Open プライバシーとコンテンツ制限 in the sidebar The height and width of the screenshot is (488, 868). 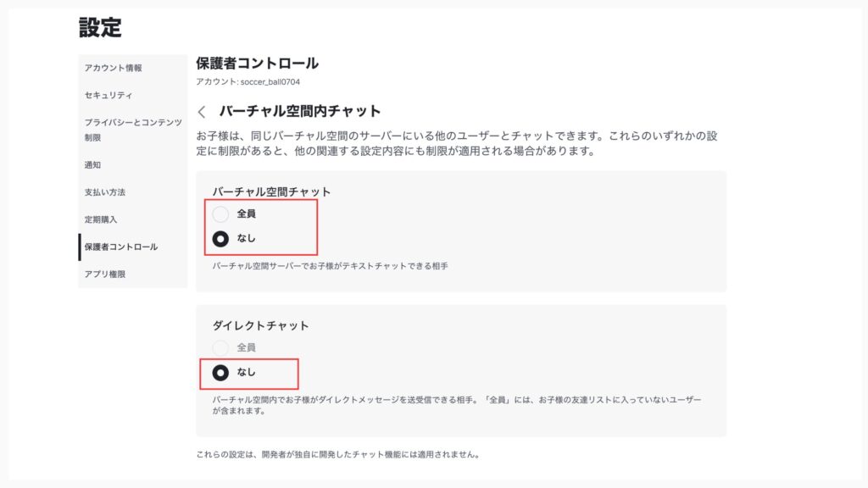pos(132,130)
